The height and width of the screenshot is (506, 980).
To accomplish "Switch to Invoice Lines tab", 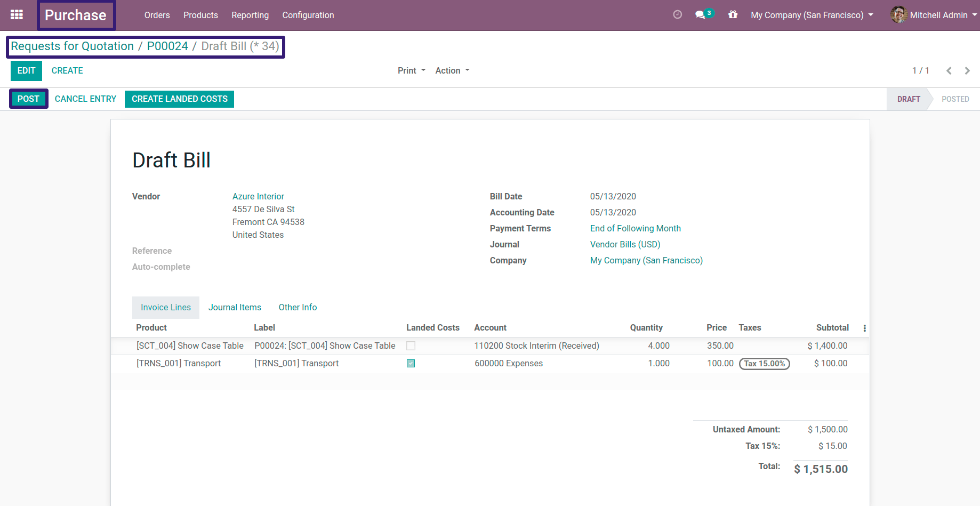I will point(166,308).
